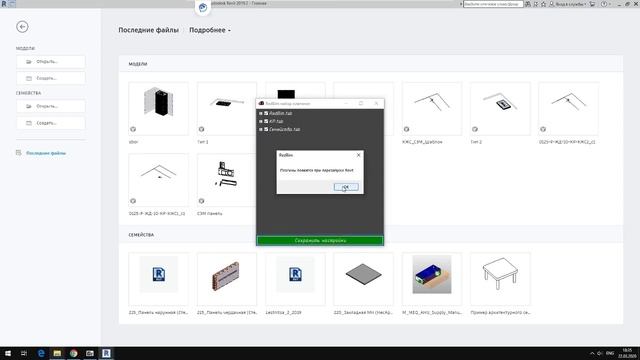The width and height of the screenshot is (640, 360).
Task: Expand the KP.tab tree node
Action: pos(261,121)
